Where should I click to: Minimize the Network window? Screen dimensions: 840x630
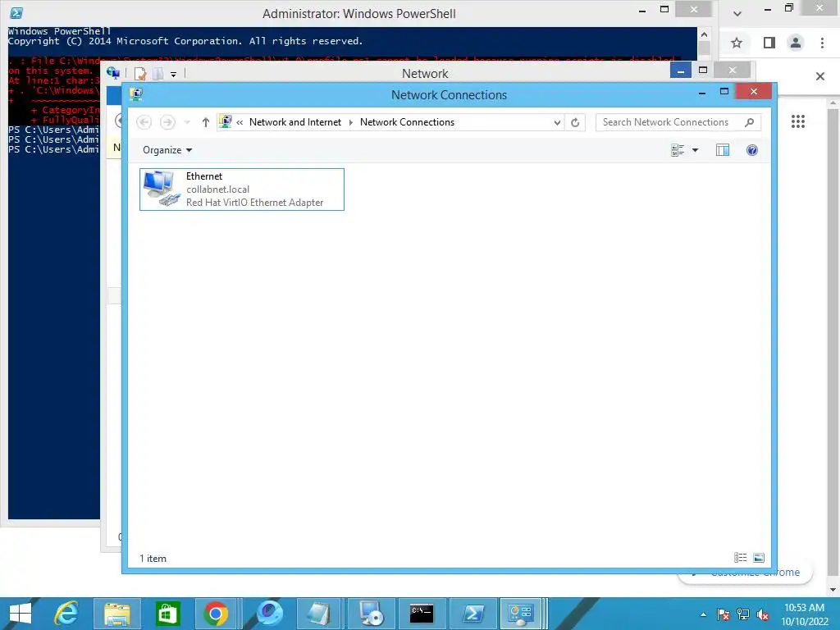(680, 71)
